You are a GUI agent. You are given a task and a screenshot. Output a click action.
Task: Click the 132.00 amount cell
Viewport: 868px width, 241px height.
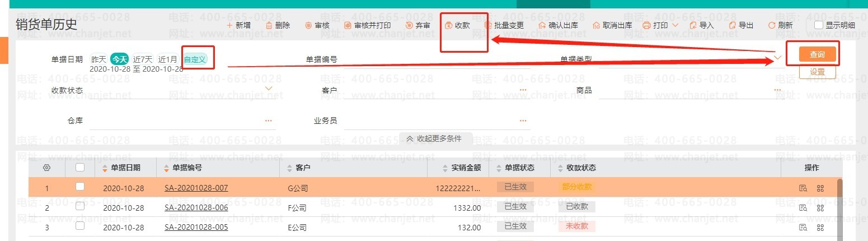point(469,228)
